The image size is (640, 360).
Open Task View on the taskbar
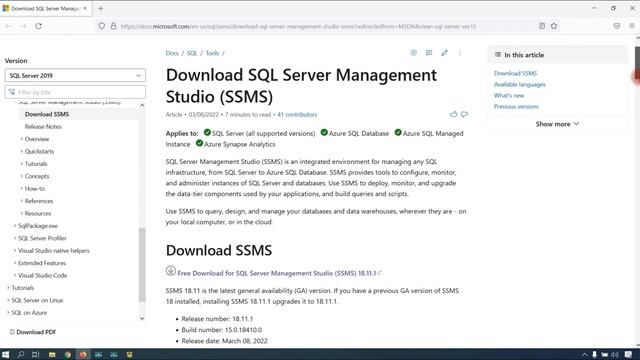(36, 354)
